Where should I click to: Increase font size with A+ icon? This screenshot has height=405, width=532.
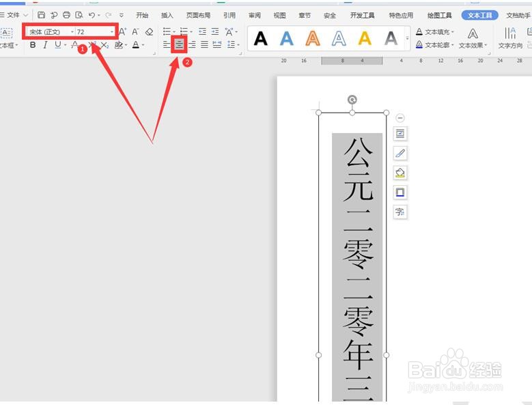pos(122,32)
